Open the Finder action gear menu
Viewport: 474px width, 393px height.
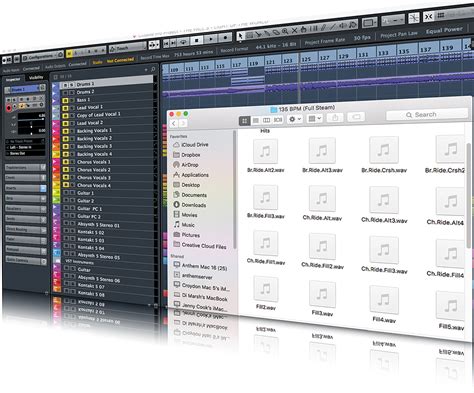point(295,119)
